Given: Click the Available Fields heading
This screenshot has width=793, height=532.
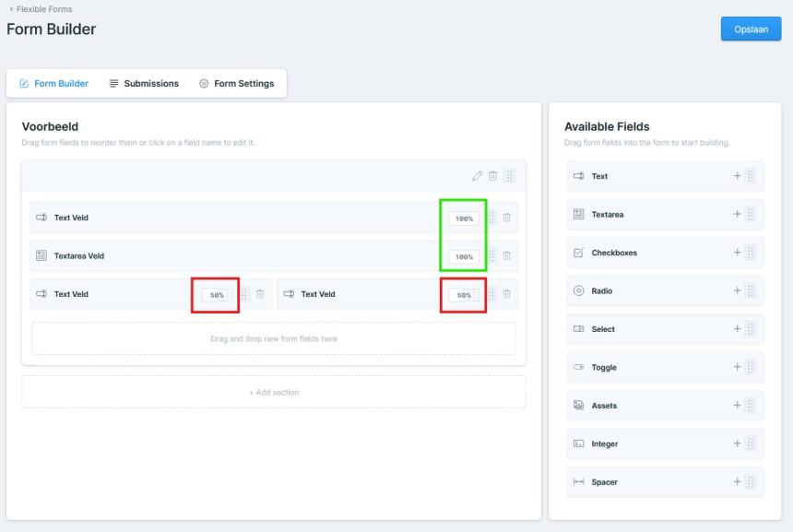Looking at the screenshot, I should click(607, 126).
